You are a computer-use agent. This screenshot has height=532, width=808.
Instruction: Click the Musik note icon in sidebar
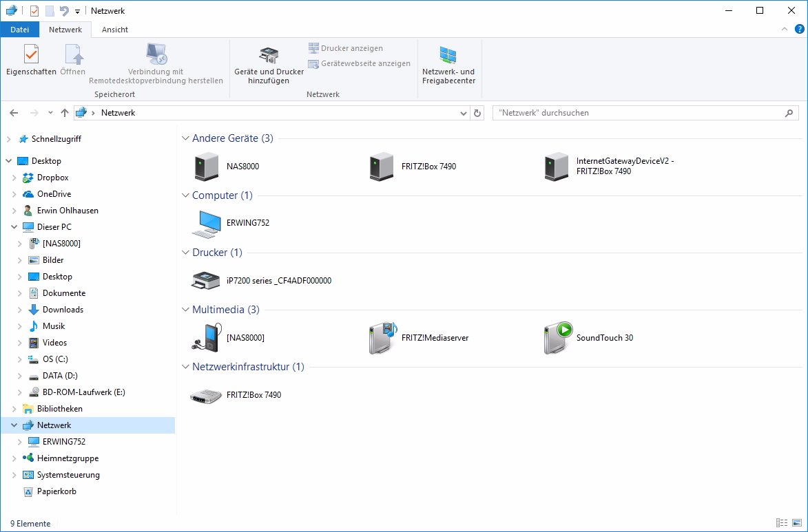pos(34,326)
